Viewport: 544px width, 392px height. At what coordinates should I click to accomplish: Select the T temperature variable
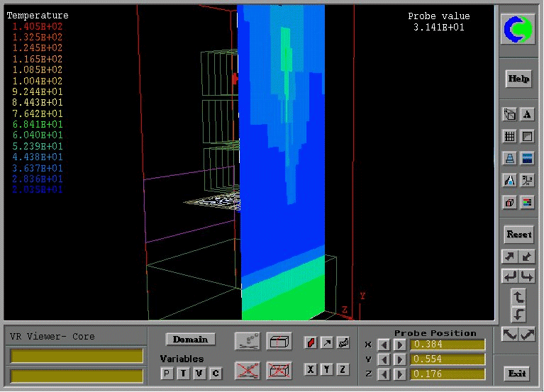click(x=183, y=374)
